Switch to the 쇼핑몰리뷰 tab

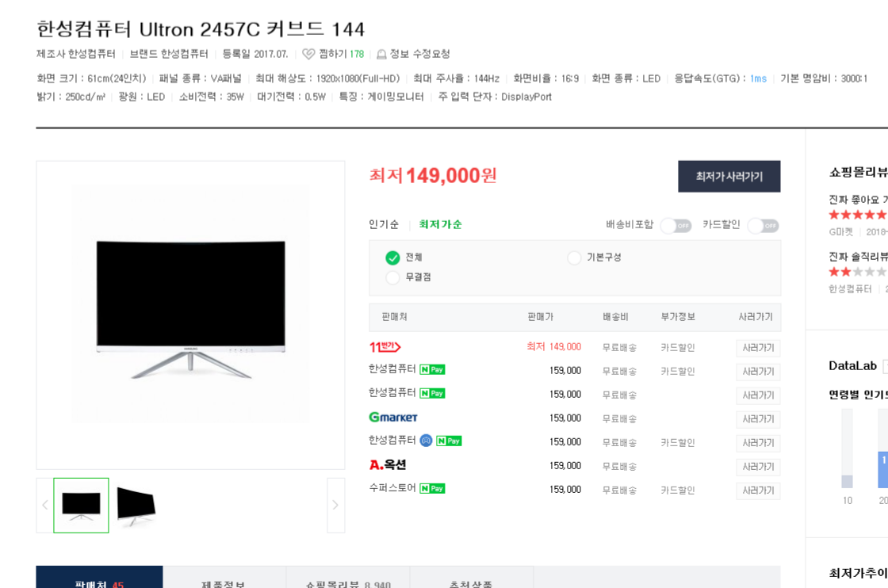click(x=348, y=577)
